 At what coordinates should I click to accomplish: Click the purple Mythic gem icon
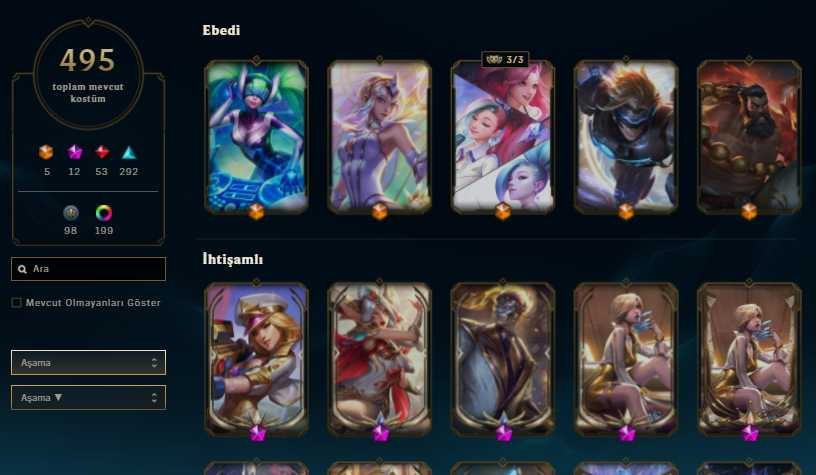(74, 152)
